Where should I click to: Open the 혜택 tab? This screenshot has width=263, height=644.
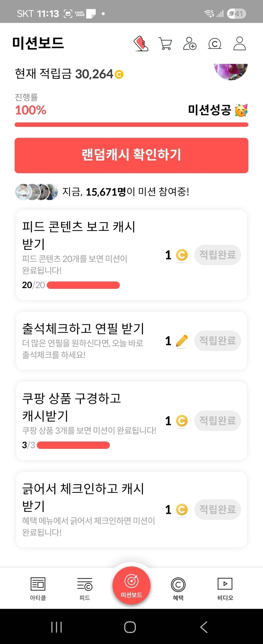[x=178, y=588]
